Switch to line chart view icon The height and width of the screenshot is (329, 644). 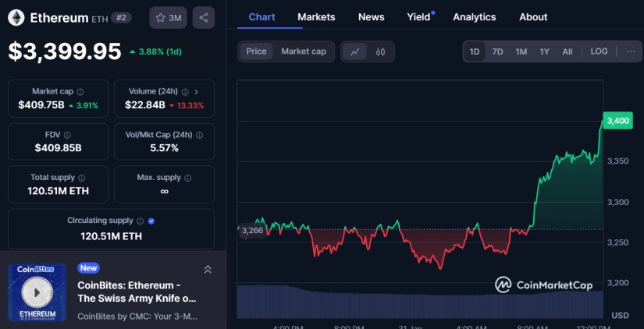[355, 51]
